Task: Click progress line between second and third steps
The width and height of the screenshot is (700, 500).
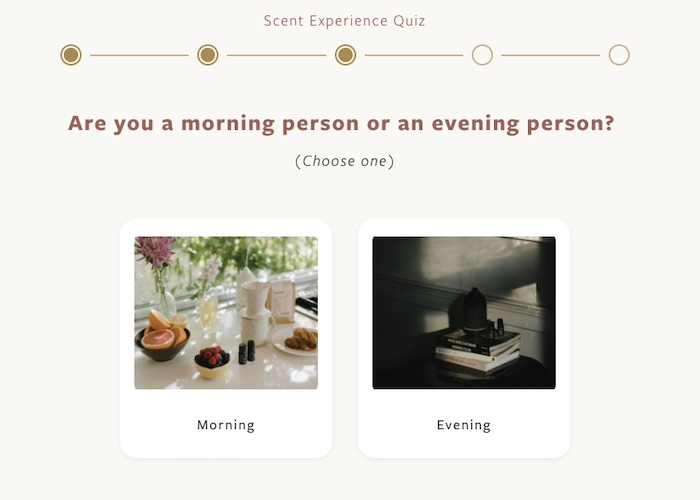Action: point(277,55)
